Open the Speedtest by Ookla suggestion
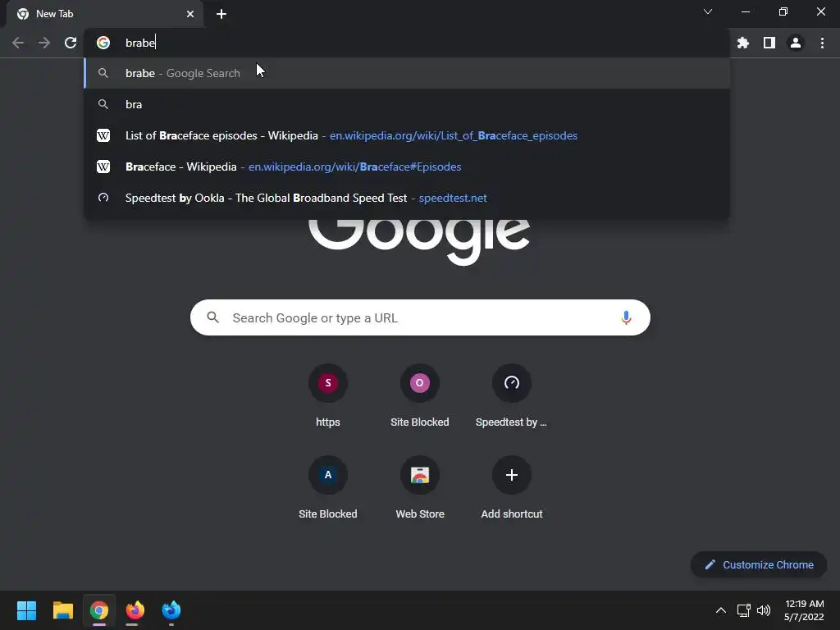Screen dimensions: 840x630 tap(407, 199)
